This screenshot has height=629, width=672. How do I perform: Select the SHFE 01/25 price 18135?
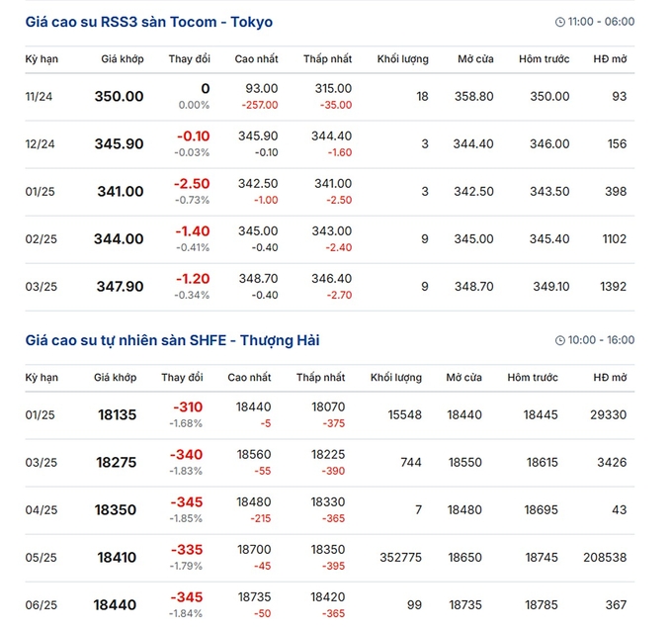click(x=117, y=415)
